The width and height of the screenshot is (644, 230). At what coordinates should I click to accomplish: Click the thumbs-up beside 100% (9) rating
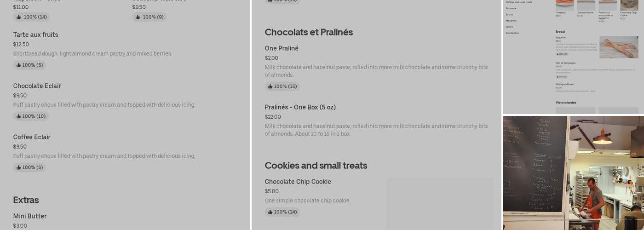(x=138, y=17)
